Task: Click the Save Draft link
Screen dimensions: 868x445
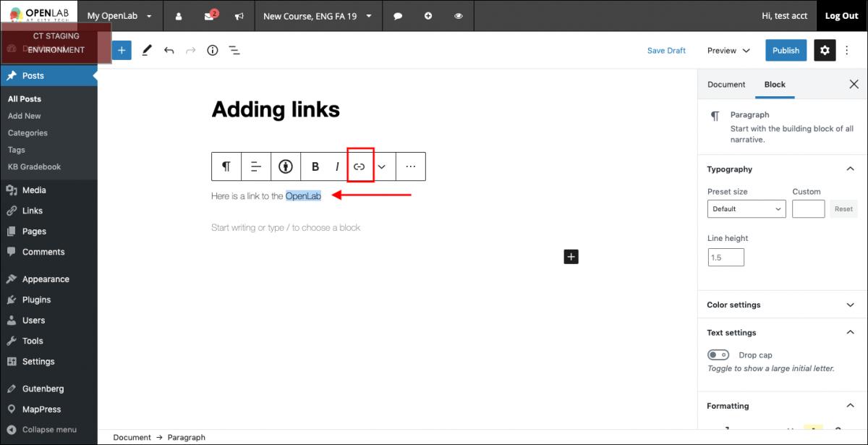Action: point(666,50)
